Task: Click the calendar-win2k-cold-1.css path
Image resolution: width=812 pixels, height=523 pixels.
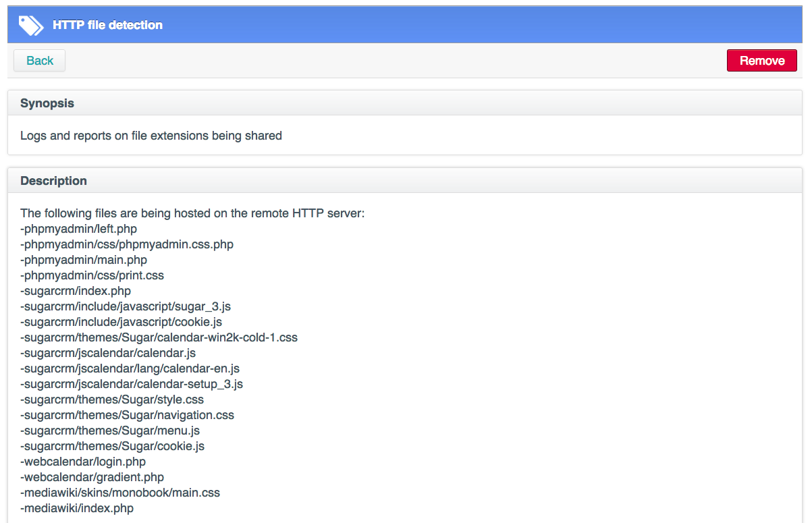Action: [159, 337]
